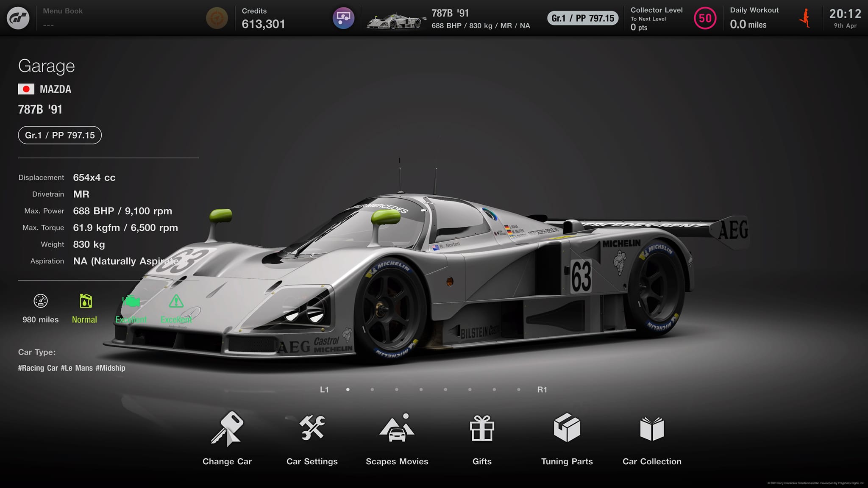The height and width of the screenshot is (488, 868).
Task: Open Scapes Movies icon
Action: tap(397, 428)
